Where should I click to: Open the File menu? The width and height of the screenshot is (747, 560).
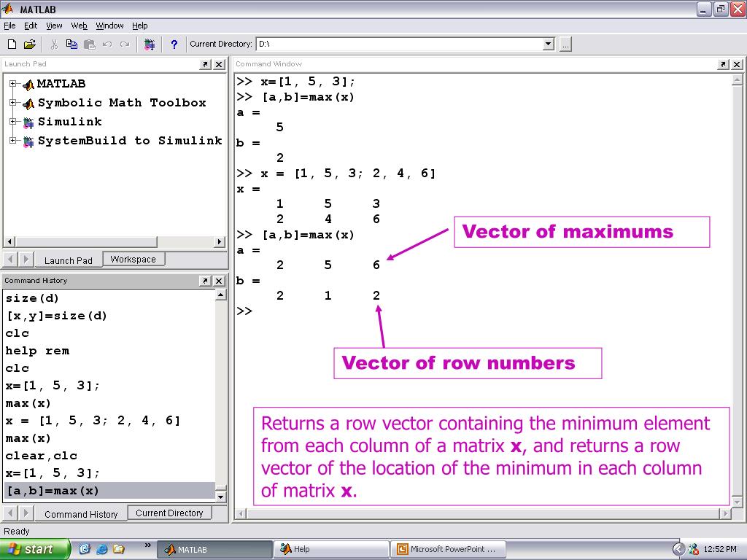(9, 26)
